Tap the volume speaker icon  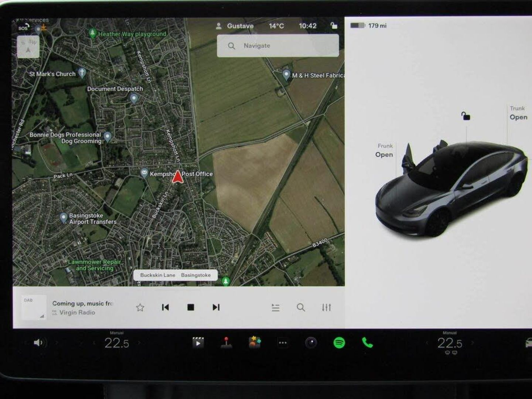coord(39,343)
